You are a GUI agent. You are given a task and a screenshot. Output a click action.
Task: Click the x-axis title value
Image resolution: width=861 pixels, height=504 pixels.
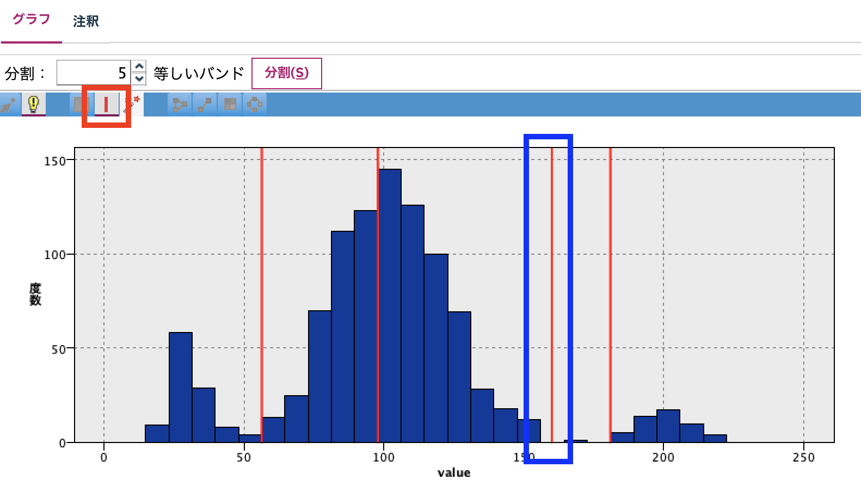click(454, 472)
